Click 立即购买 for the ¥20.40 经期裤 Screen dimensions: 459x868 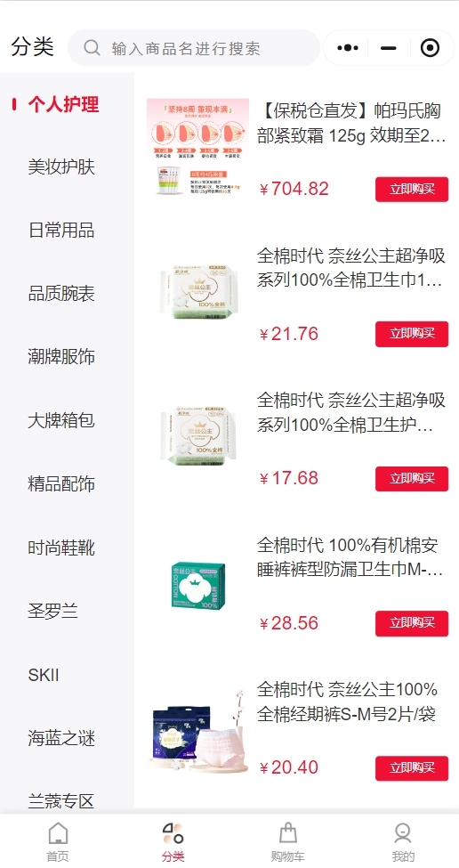pyautogui.click(x=412, y=768)
